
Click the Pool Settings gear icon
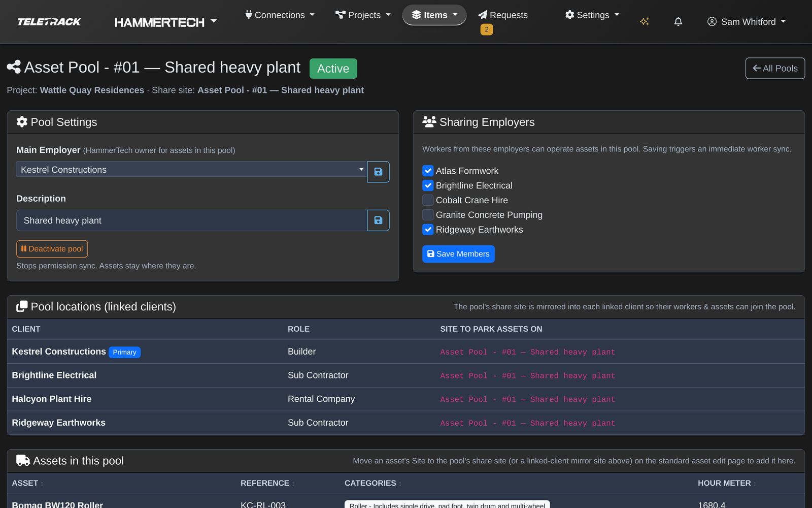click(22, 122)
